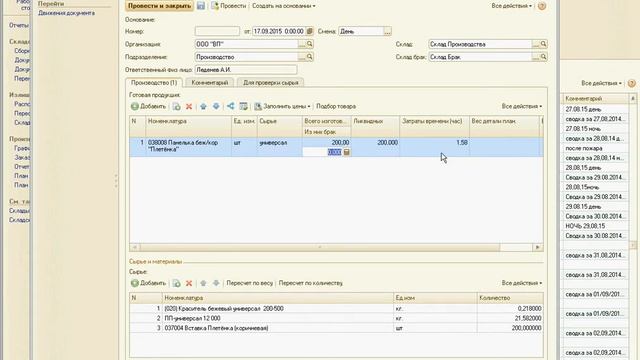
Task: Select the после пожара comment row in the right window
Action: click(x=596, y=148)
